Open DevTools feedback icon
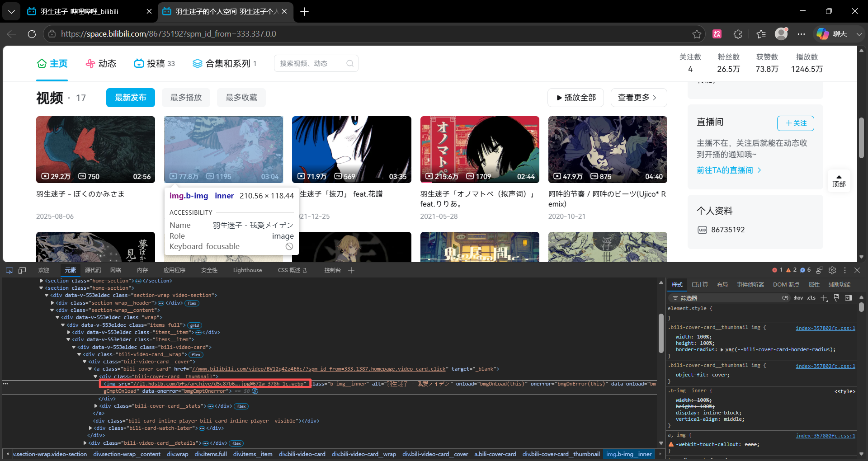This screenshot has height=461, width=868. tap(820, 270)
